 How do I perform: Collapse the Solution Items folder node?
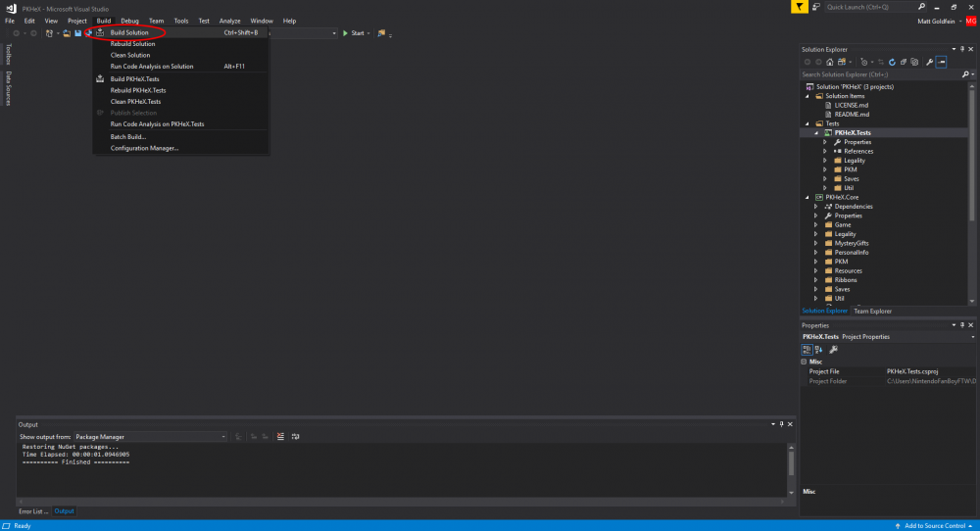[x=807, y=96]
